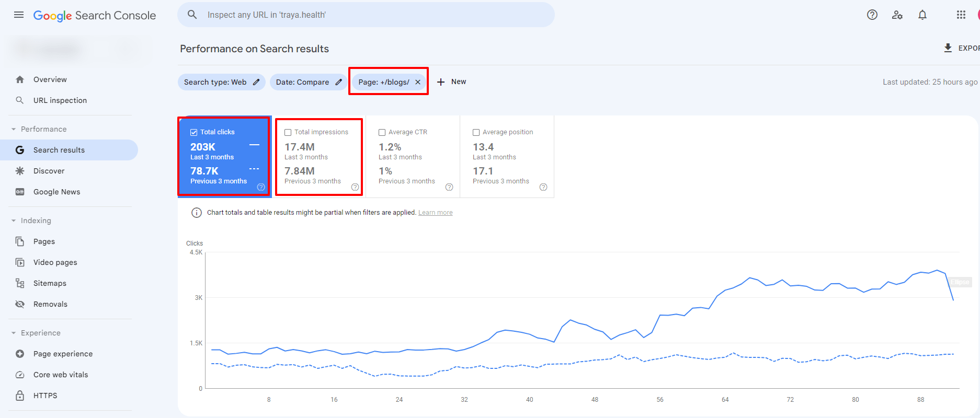Uncheck the Total clicks checkbox
This screenshot has height=418, width=980.
click(194, 132)
